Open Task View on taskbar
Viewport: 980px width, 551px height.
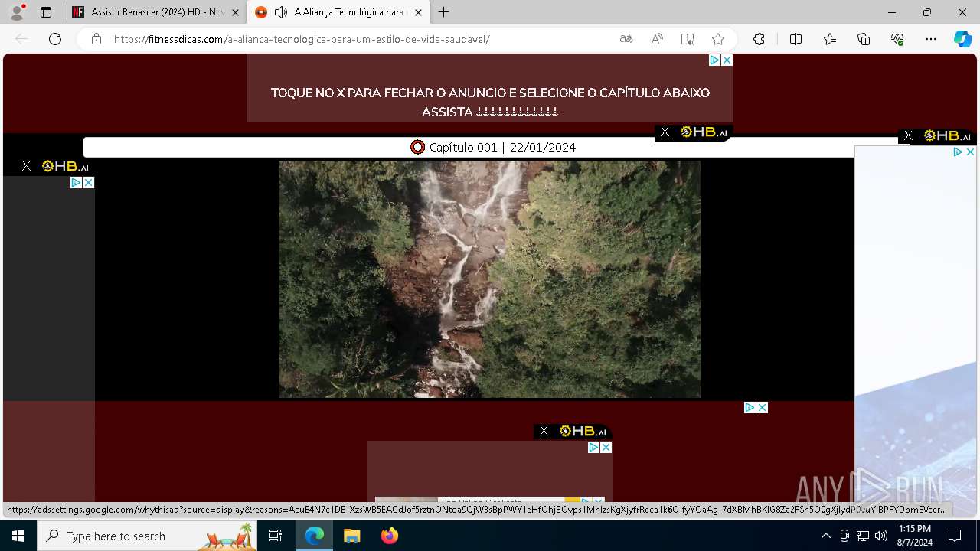pos(276,536)
